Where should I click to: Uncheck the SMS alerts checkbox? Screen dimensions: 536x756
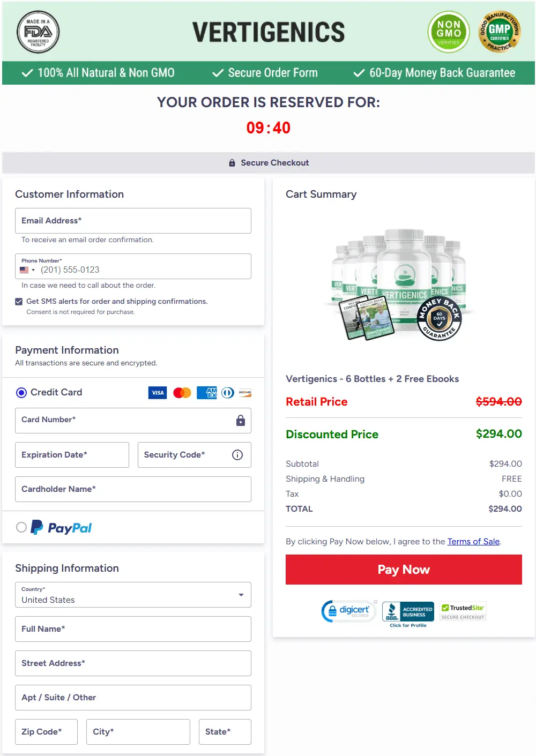pyautogui.click(x=19, y=302)
